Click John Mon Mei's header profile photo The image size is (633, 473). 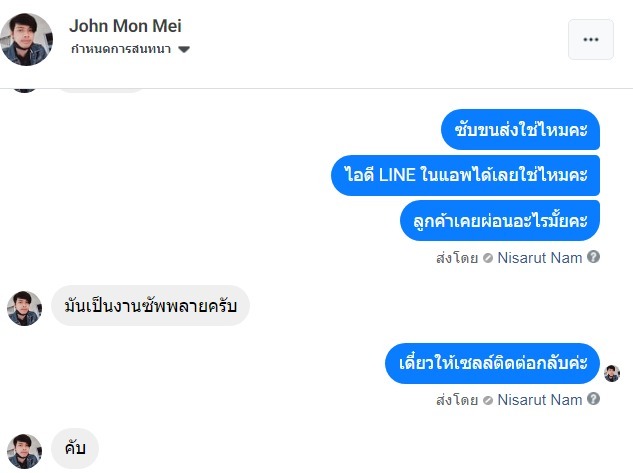click(26, 39)
